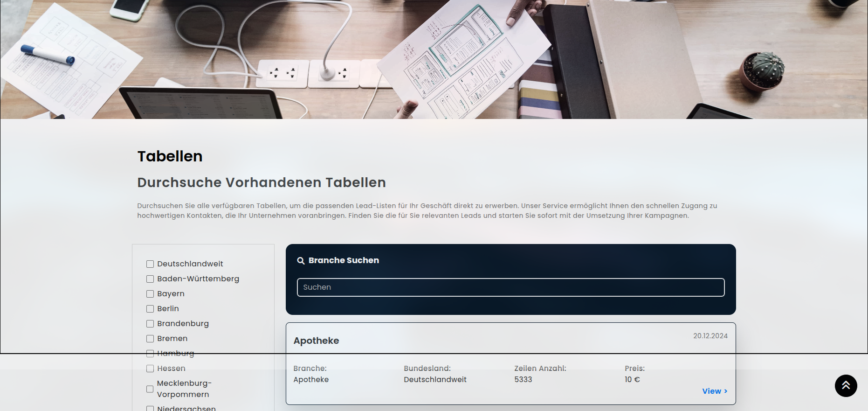
Task: Tick the Deutschlandweit checkbox
Action: (x=150, y=264)
